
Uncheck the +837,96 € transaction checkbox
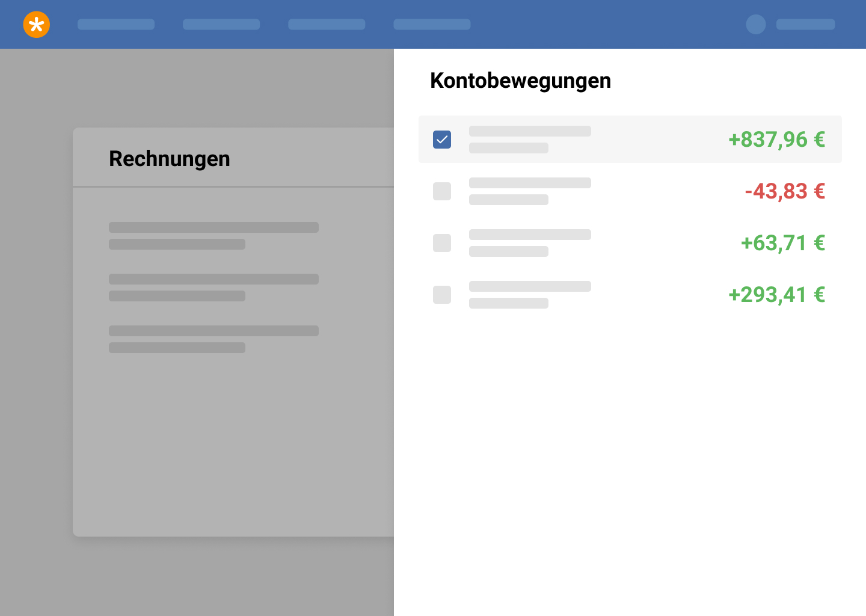click(x=442, y=140)
